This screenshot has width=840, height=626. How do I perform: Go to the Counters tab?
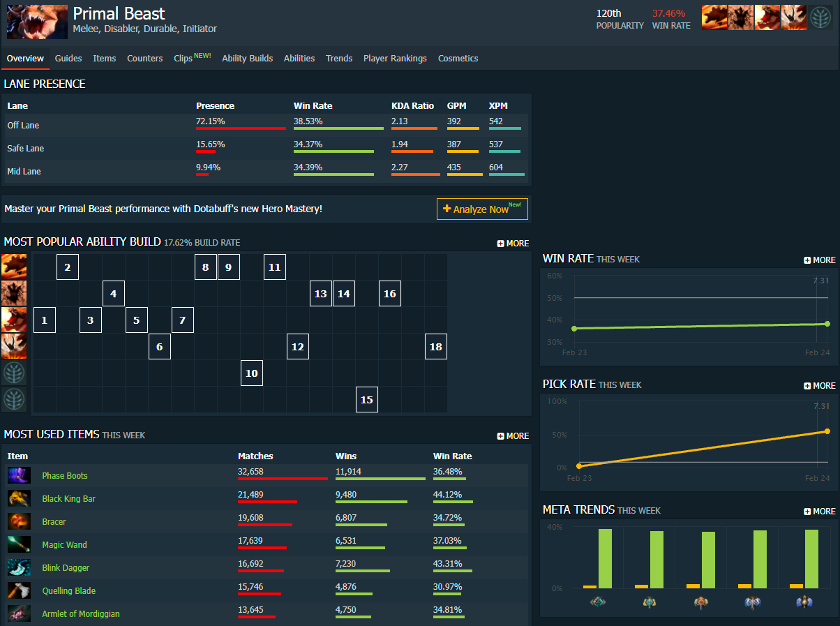tap(145, 59)
